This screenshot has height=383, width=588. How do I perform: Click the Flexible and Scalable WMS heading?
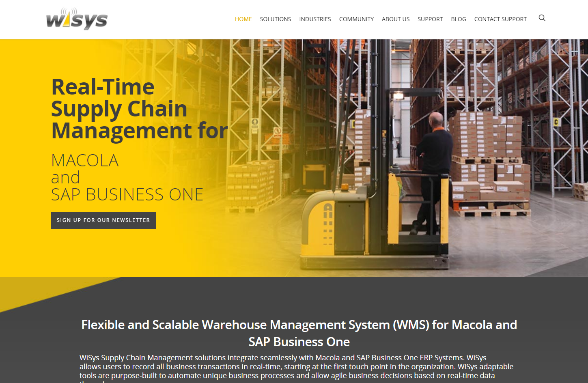[x=299, y=333]
